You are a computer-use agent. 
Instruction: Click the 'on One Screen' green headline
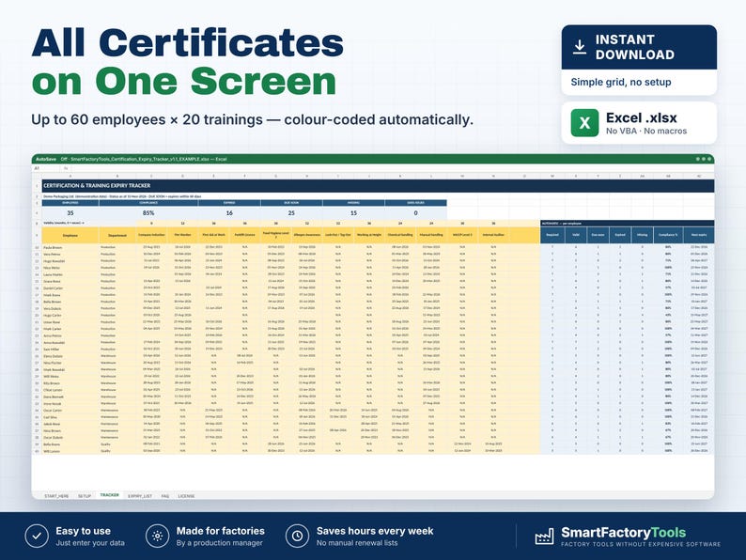[184, 82]
